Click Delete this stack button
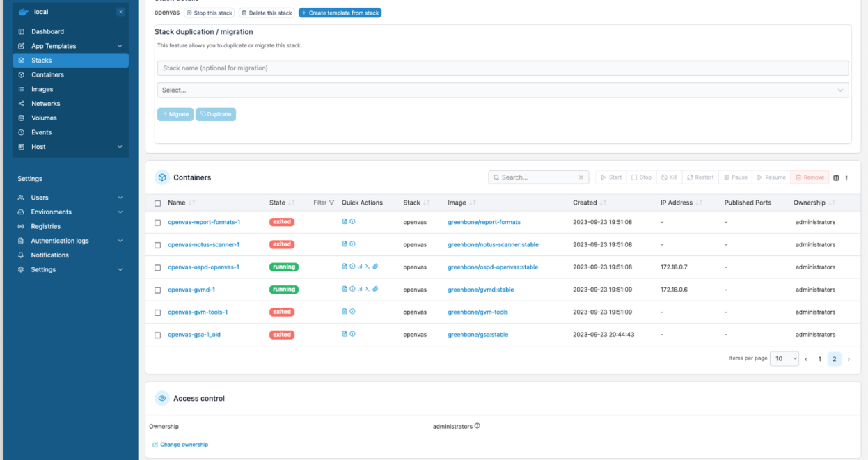Image resolution: width=868 pixels, height=460 pixels. (267, 13)
